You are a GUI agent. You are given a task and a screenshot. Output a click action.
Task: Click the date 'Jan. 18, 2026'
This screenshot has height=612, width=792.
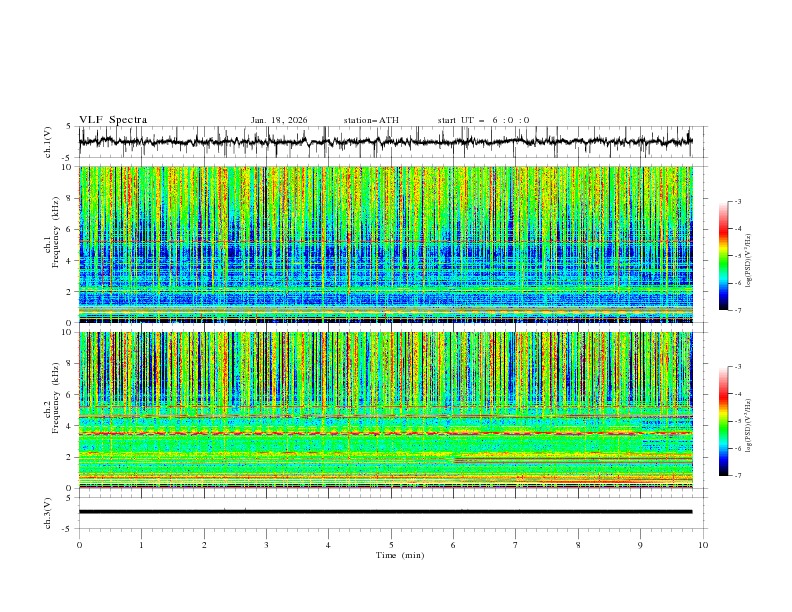point(279,120)
